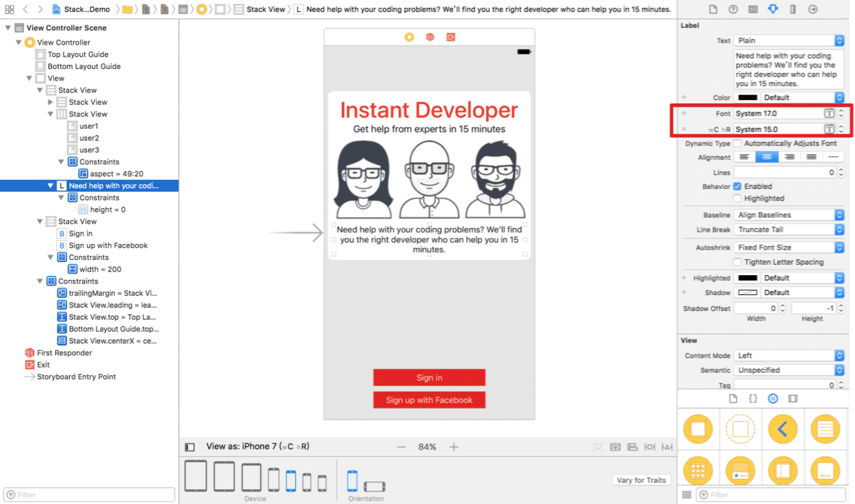
Task: Open the Baseline dropdown Align Baselines
Action: [789, 215]
